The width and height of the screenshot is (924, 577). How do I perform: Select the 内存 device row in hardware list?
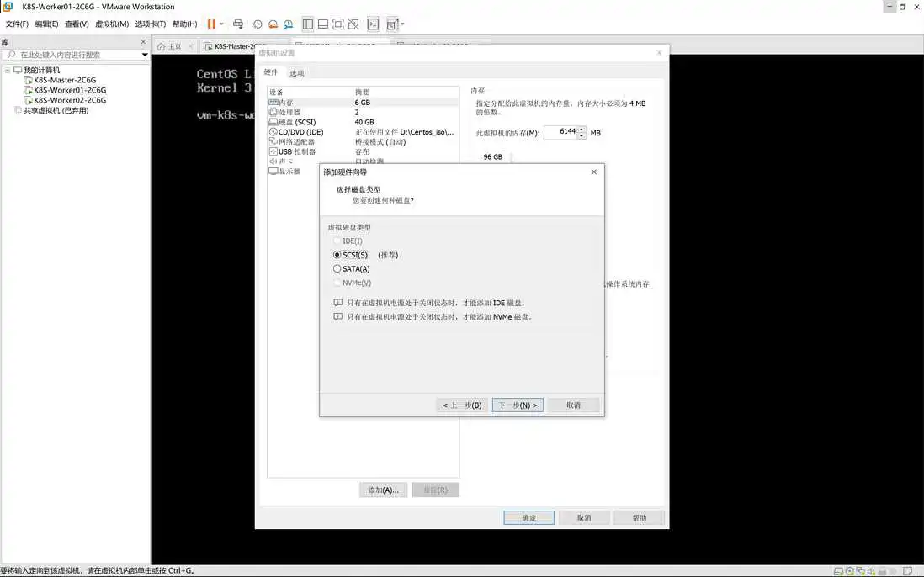(x=286, y=102)
